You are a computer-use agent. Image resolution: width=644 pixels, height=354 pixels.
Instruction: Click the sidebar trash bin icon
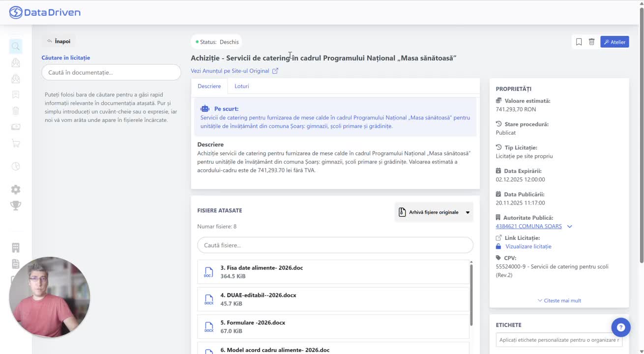tap(16, 111)
